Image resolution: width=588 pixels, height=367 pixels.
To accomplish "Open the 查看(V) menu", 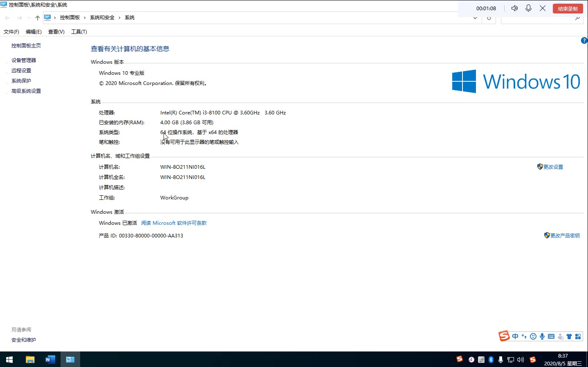I will [56, 31].
